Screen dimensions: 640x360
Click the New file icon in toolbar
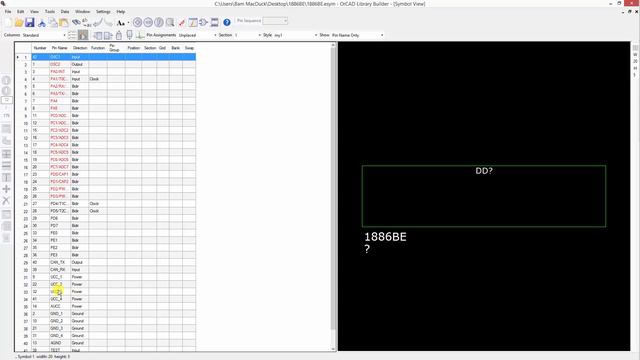(x=8, y=22)
